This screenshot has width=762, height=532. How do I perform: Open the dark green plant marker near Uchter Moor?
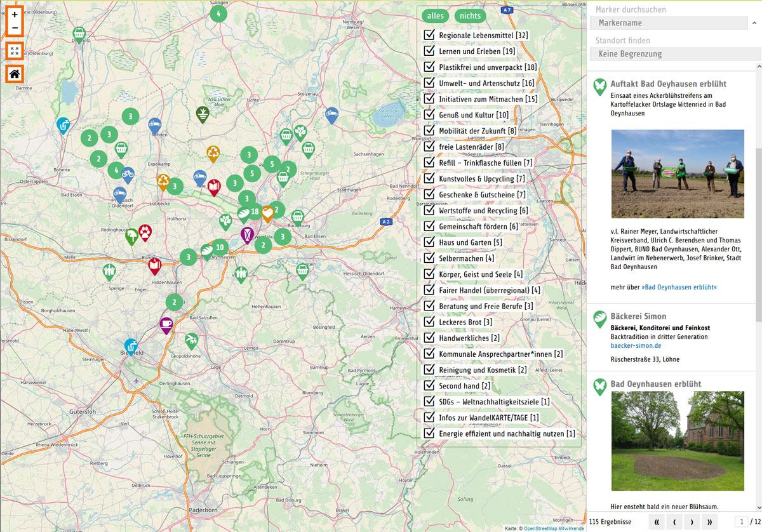click(x=203, y=114)
